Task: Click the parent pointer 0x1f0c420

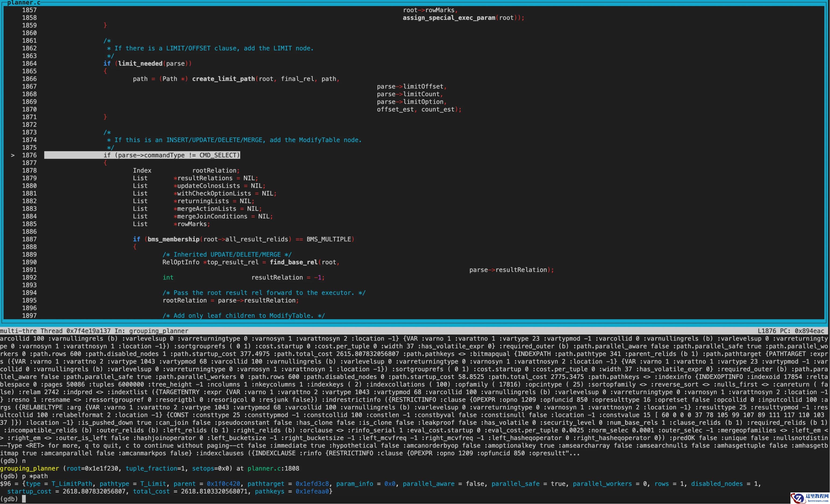Action: tap(223, 484)
